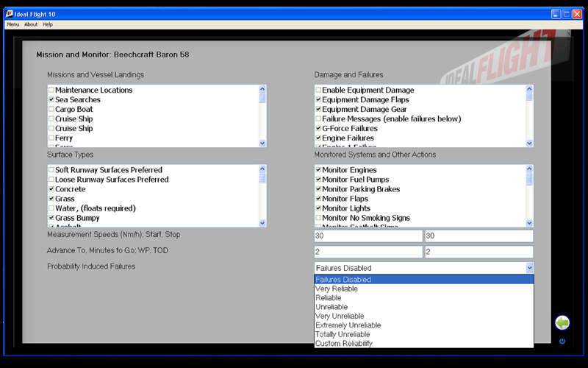
Task: Click the Ideal Flight title bar icon
Action: (10, 13)
